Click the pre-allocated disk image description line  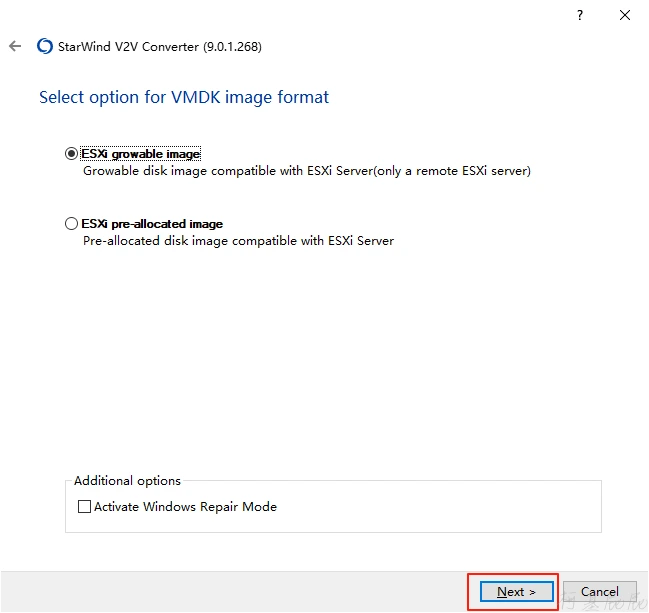pyautogui.click(x=238, y=241)
